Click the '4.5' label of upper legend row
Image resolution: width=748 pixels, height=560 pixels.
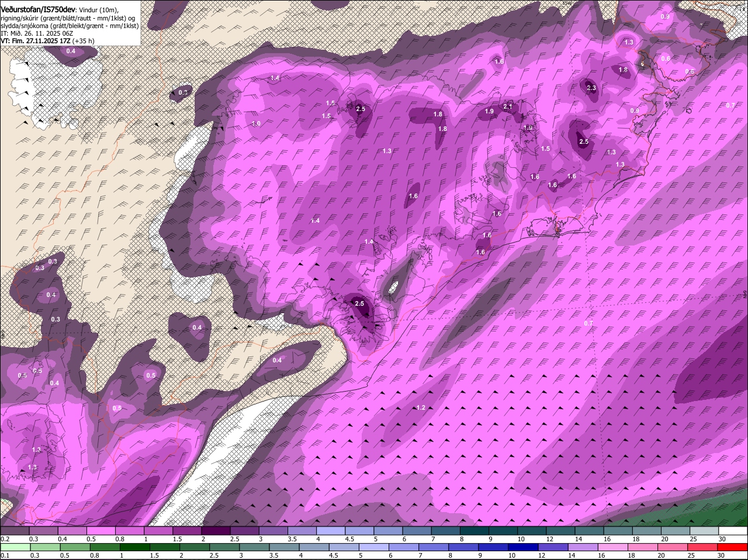coord(349,539)
